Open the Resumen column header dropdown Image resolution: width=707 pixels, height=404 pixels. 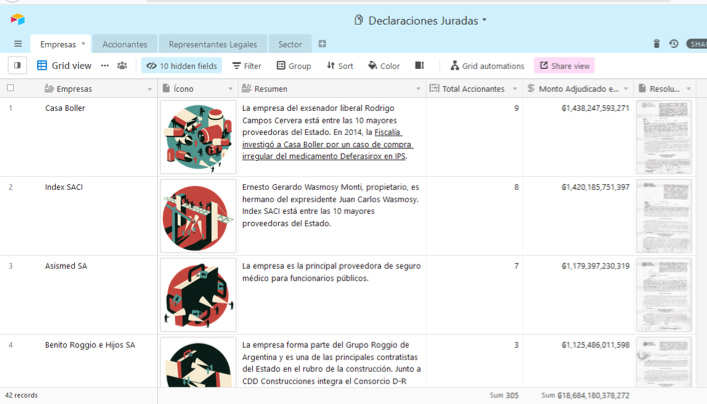[418, 89]
